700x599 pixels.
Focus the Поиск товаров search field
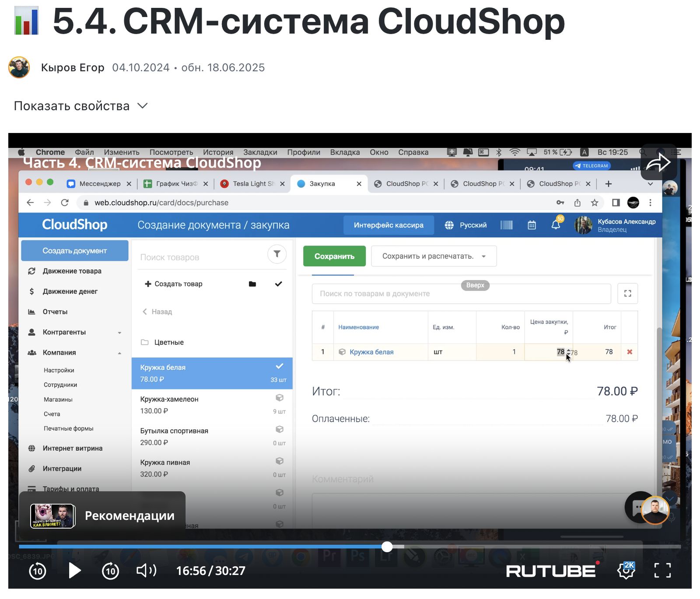201,257
